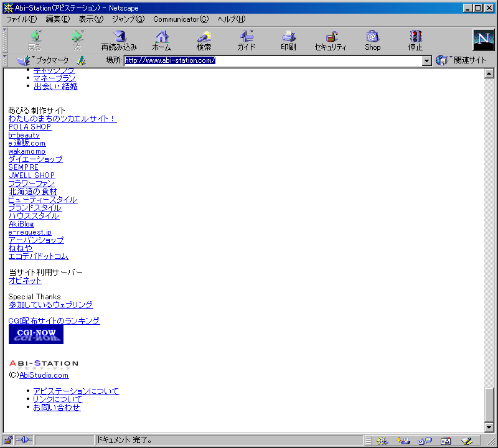Screen dimensions: 498x448
Task: Open the エコデパドットコム link
Action: 39,256
